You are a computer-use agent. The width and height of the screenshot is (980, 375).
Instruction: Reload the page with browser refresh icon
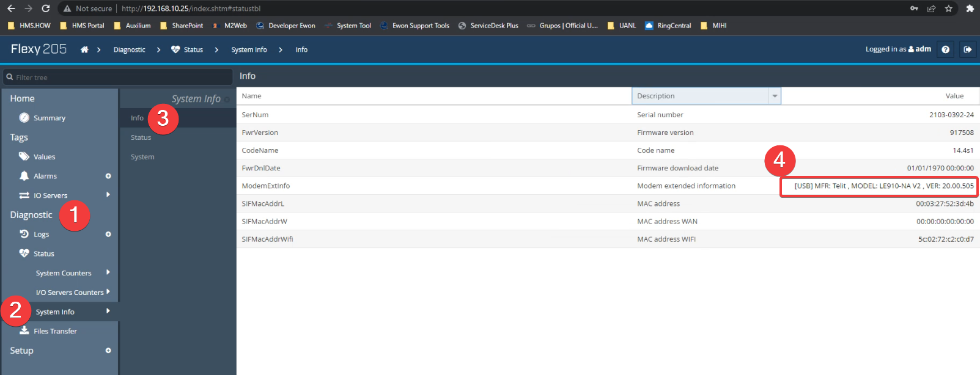(45, 9)
